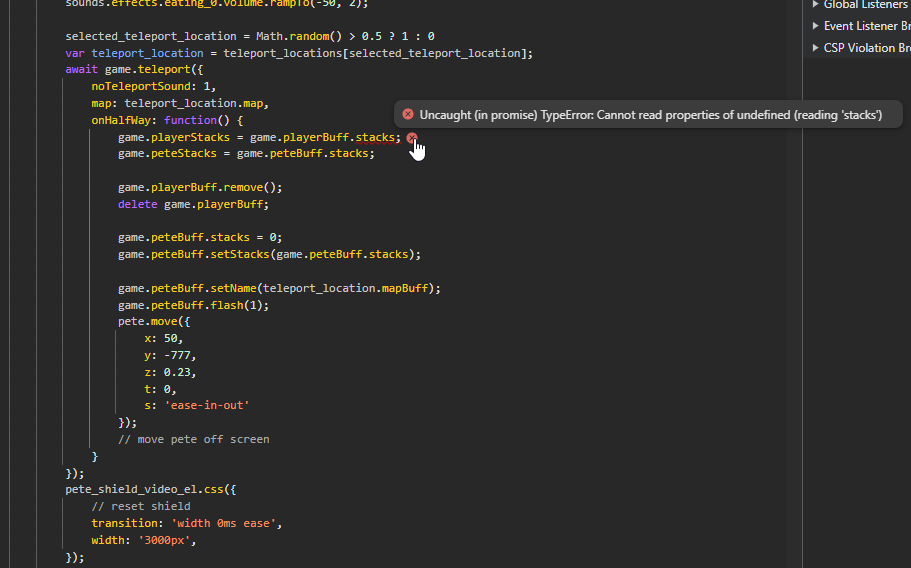
Task: Click the '// move pete off screen' comment
Action: tap(193, 439)
